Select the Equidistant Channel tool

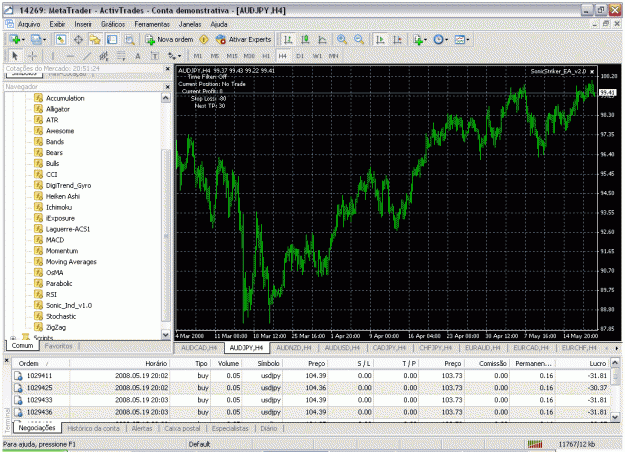(104, 56)
